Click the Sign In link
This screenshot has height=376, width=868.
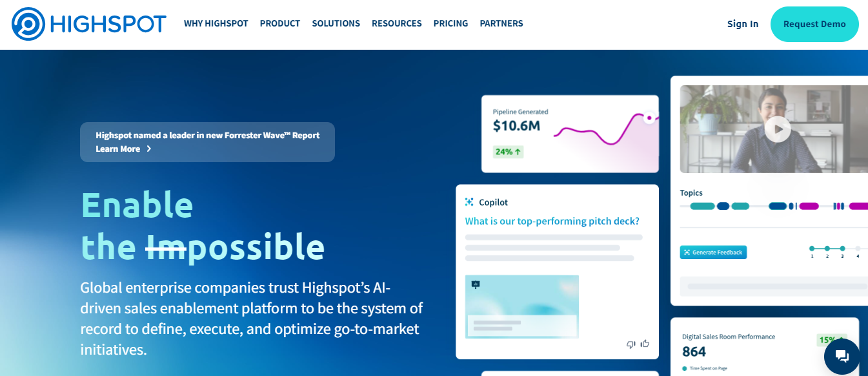742,24
